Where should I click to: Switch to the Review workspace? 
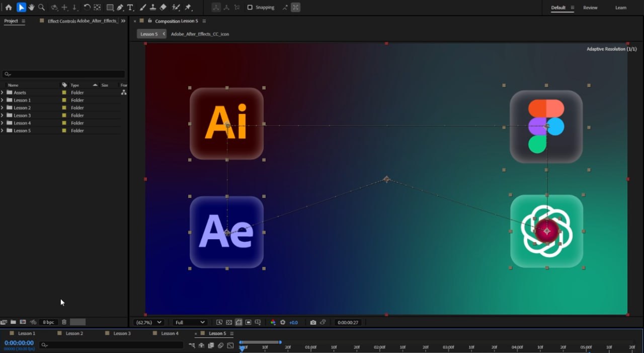(x=590, y=8)
